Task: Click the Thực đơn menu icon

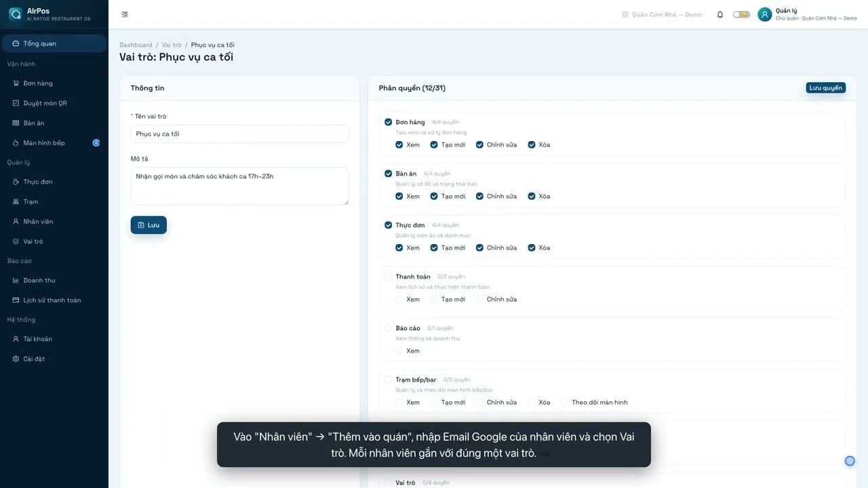Action: (x=16, y=182)
